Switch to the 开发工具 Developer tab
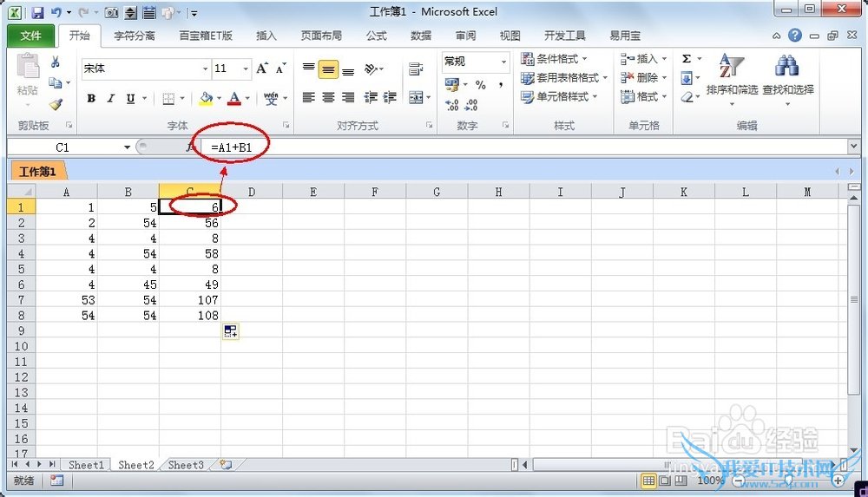The width and height of the screenshot is (868, 497). pyautogui.click(x=565, y=36)
